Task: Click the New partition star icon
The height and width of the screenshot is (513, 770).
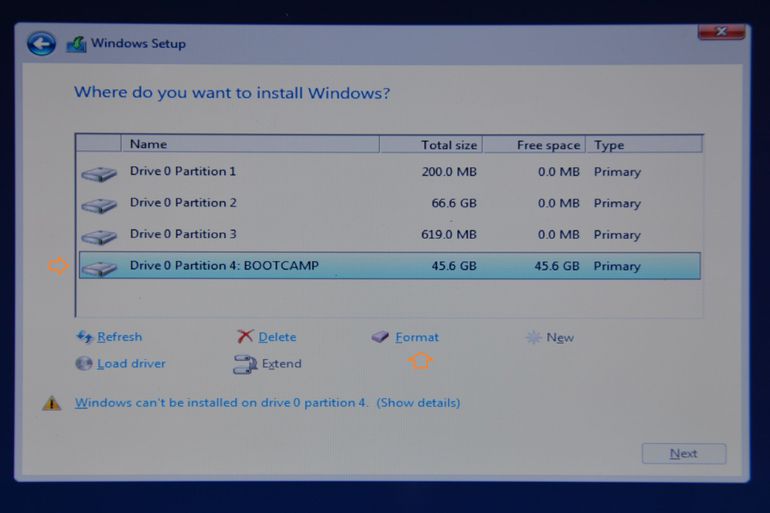Action: [x=533, y=338]
